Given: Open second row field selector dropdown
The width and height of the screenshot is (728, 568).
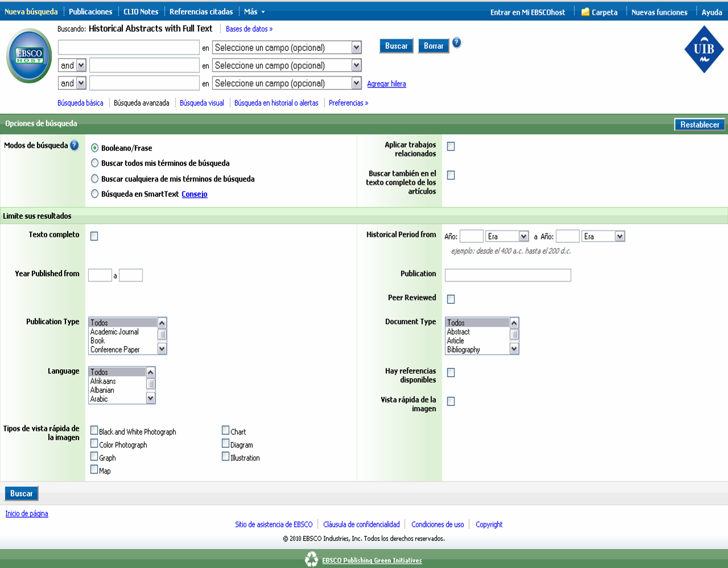Looking at the screenshot, I should pyautogui.click(x=287, y=65).
